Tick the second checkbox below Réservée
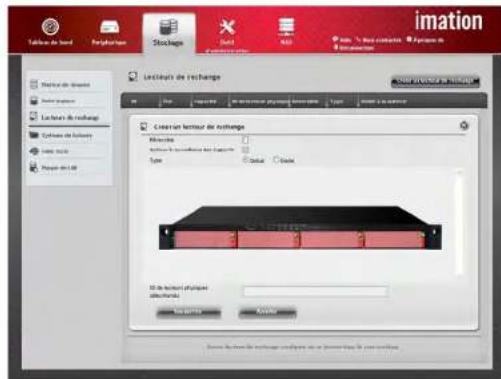Image resolution: width=501 pixels, height=379 pixels. [245, 150]
